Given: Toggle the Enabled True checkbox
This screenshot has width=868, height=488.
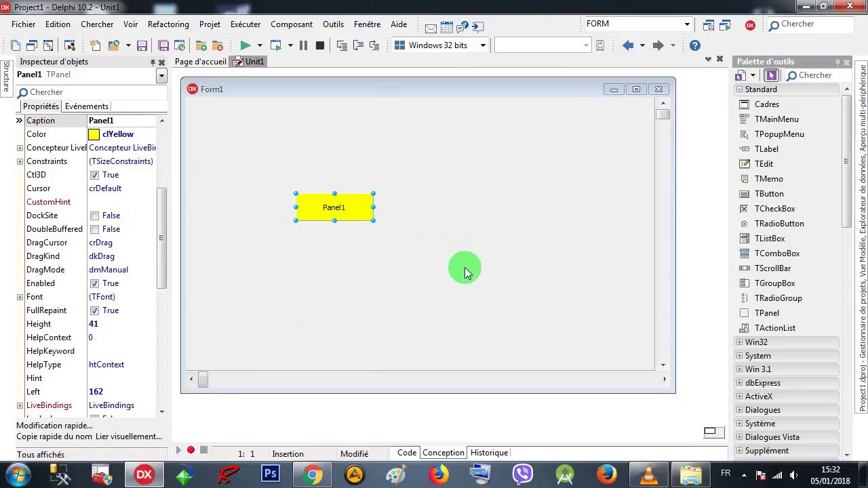Looking at the screenshot, I should click(94, 283).
